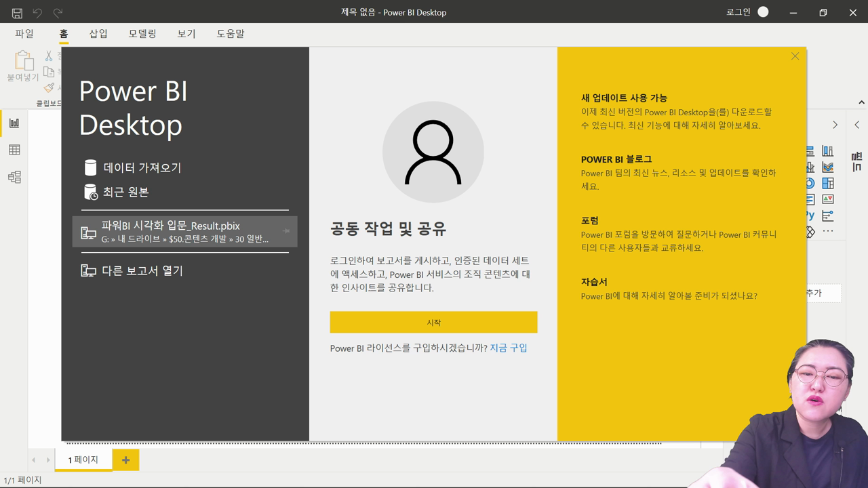Viewport: 868px width, 488px height.
Task: Expand the Visualizations pane chevron
Action: pyautogui.click(x=835, y=125)
